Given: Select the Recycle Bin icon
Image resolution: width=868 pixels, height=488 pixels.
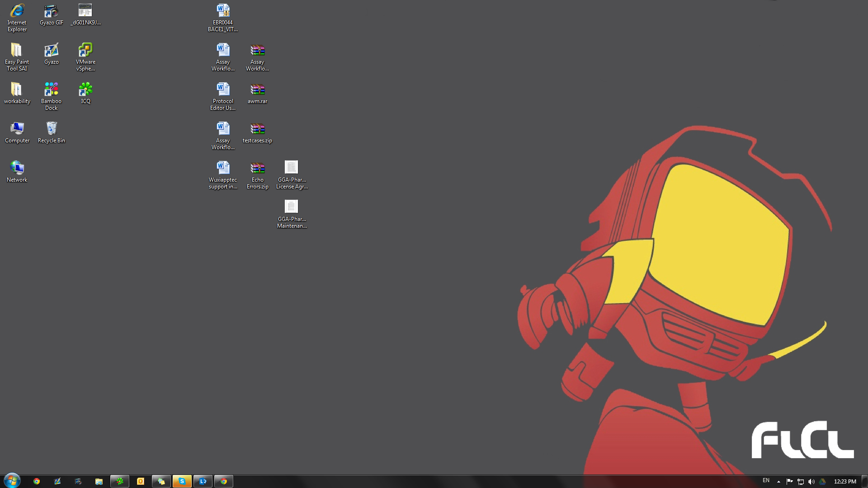Looking at the screenshot, I should [x=51, y=133].
